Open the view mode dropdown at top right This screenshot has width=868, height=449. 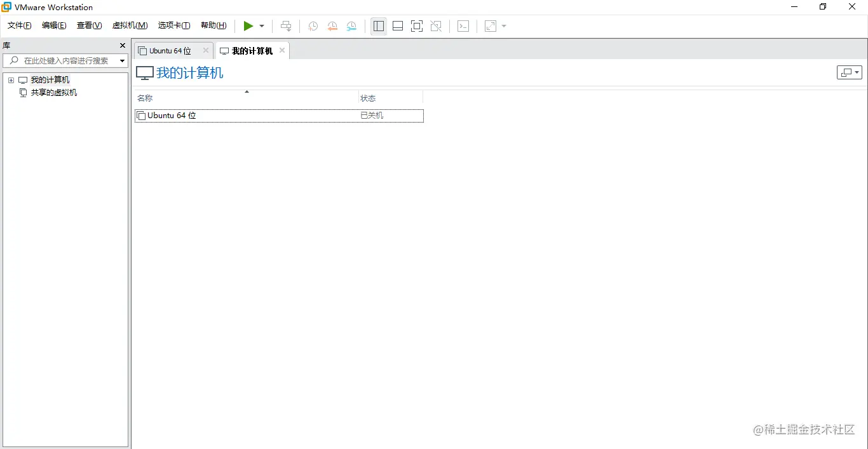point(850,72)
